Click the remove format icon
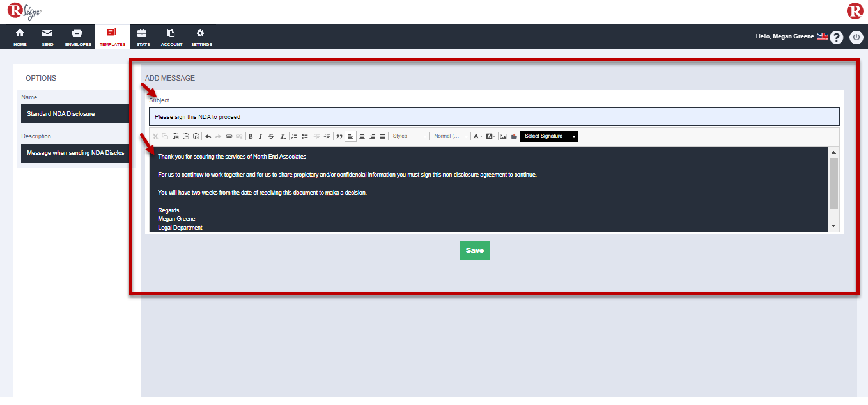The image size is (868, 405). click(283, 136)
